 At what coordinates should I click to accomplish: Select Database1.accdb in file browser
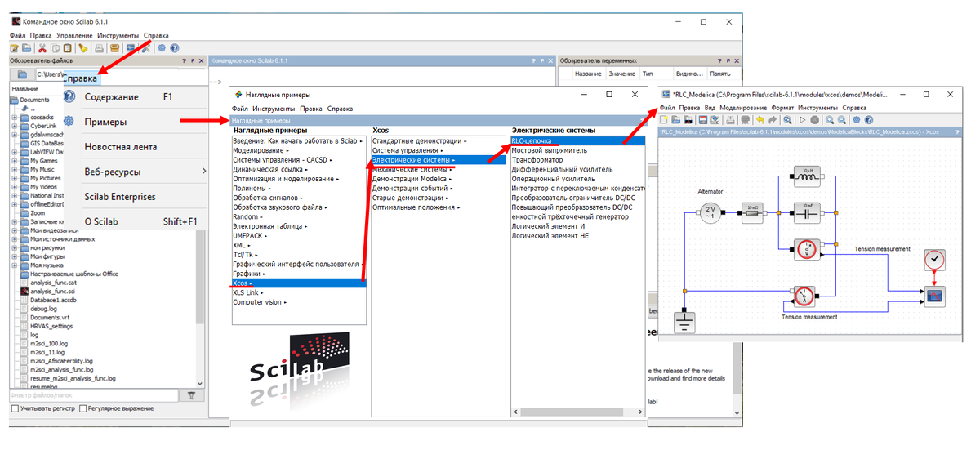click(x=54, y=300)
